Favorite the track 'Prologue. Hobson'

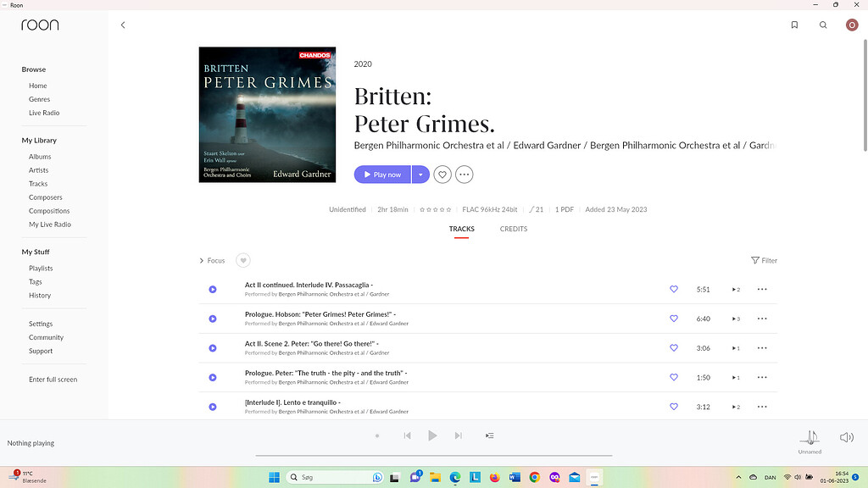point(674,319)
